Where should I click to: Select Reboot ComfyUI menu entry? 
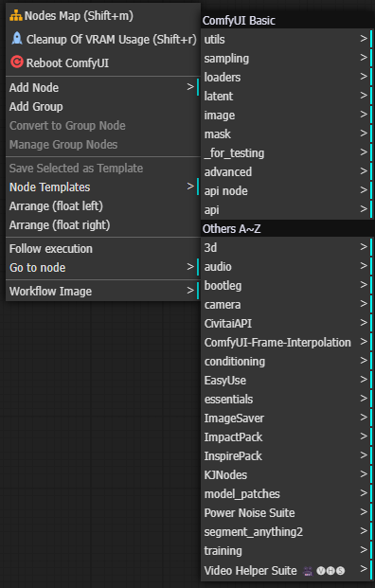point(103,62)
